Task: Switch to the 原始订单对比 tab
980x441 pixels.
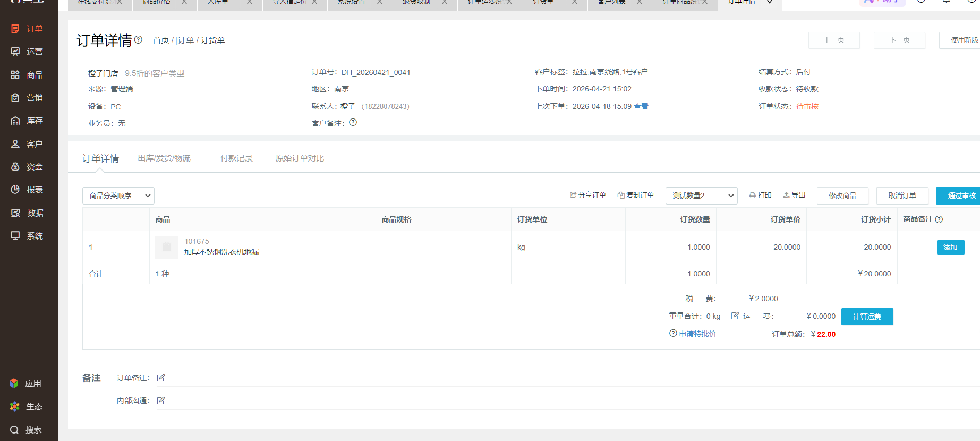Action: (x=300, y=158)
